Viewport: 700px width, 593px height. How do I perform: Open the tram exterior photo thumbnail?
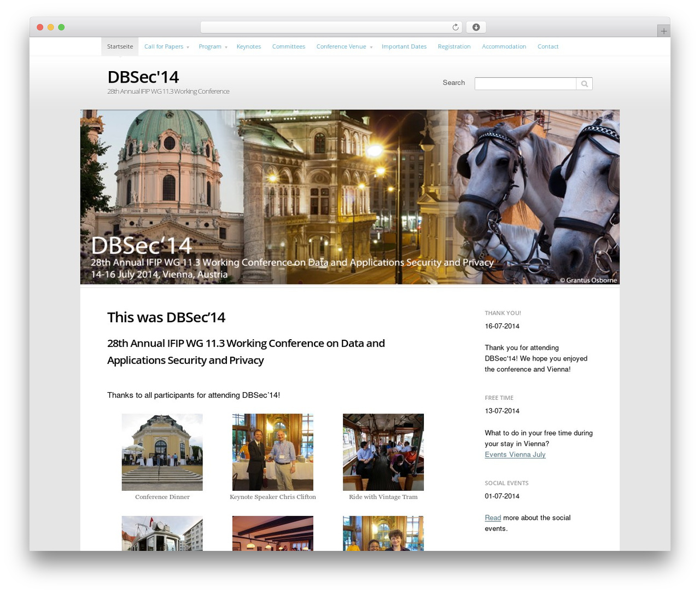coord(162,533)
